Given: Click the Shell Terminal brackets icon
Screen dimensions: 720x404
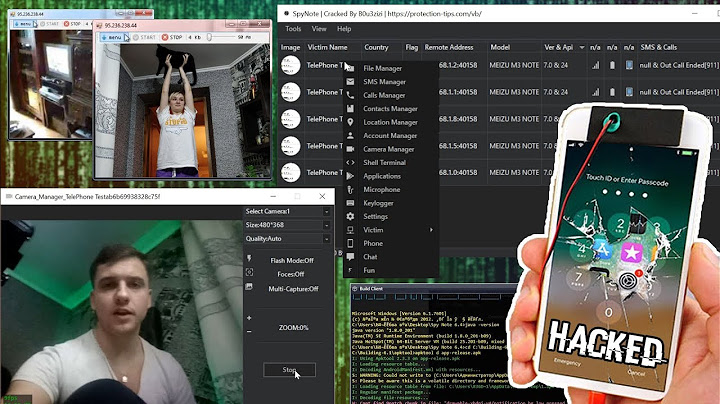Looking at the screenshot, I should pyautogui.click(x=350, y=163).
